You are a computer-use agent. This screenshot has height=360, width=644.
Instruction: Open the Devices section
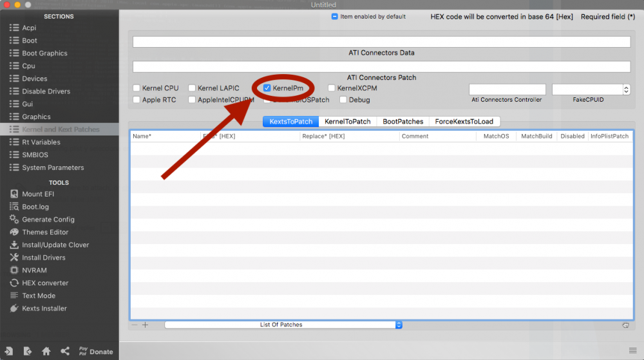[35, 79]
